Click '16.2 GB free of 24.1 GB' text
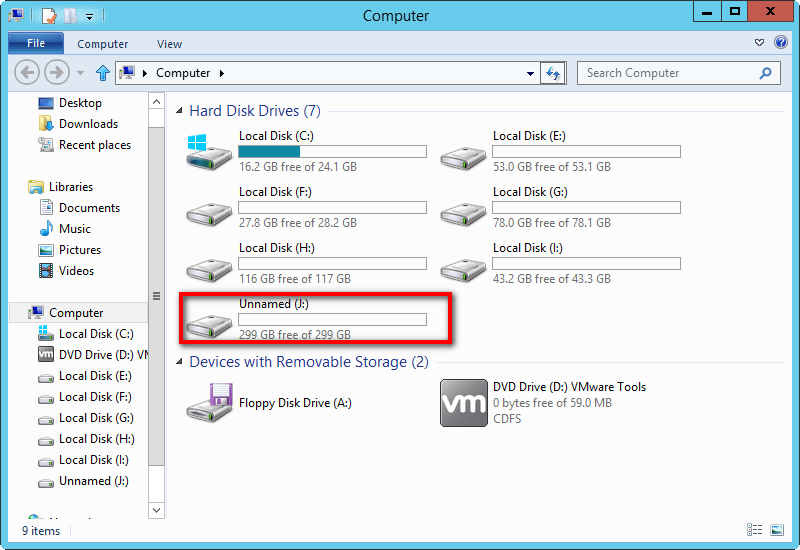This screenshot has width=800, height=550. 298,167
